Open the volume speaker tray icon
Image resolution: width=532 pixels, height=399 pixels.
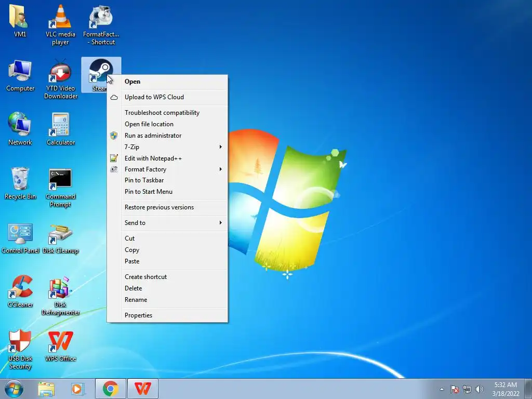click(480, 389)
